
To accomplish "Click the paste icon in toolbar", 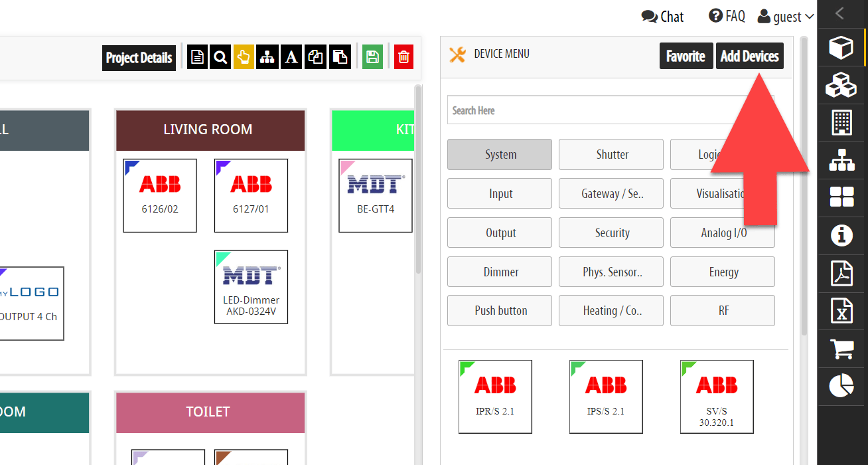I will click(340, 57).
